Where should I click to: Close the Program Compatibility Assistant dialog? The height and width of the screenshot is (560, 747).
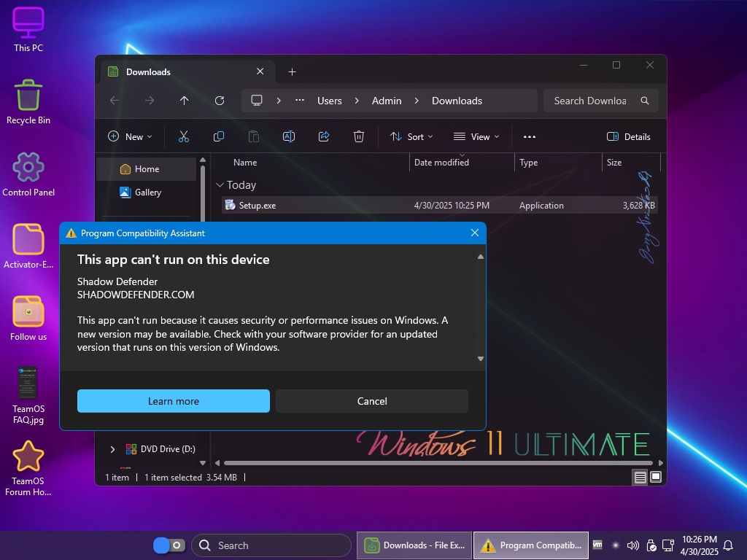[x=475, y=233]
